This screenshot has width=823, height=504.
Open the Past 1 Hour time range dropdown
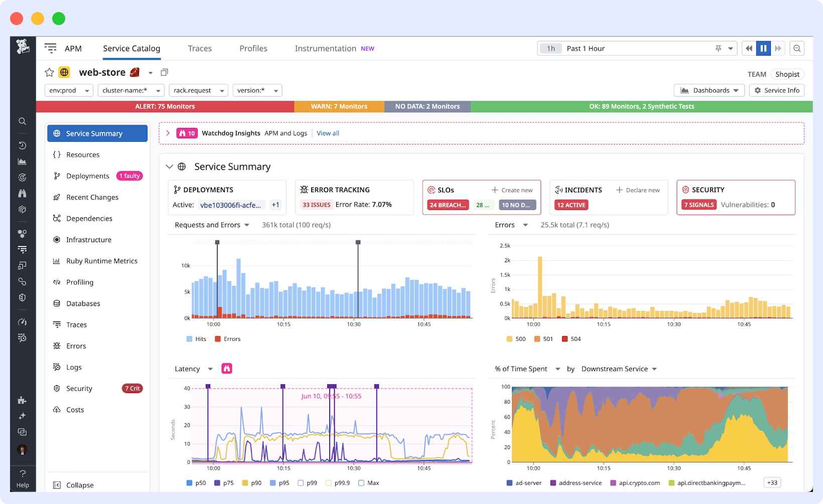[x=730, y=48]
